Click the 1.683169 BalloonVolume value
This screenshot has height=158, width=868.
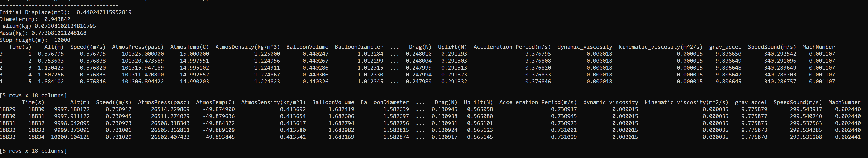pyautogui.click(x=341, y=137)
